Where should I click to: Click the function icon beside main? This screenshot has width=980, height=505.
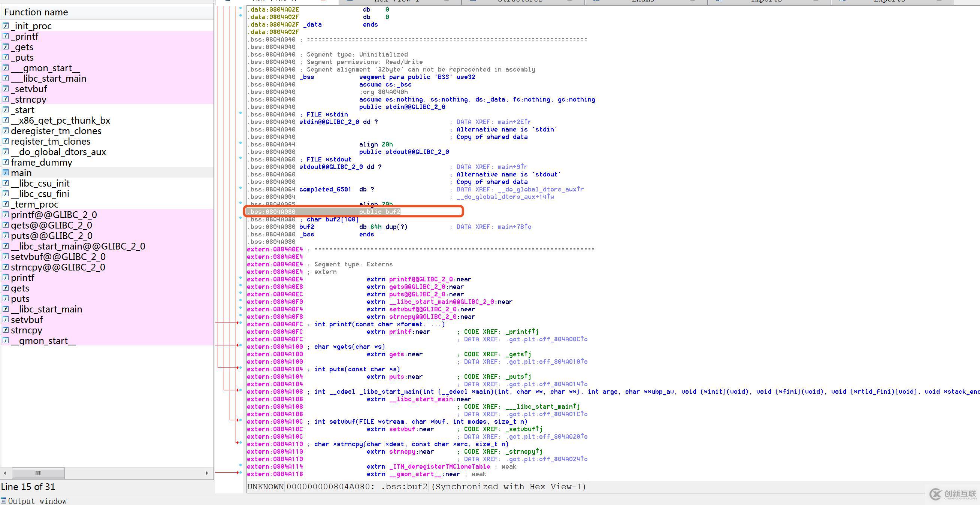[x=6, y=172]
